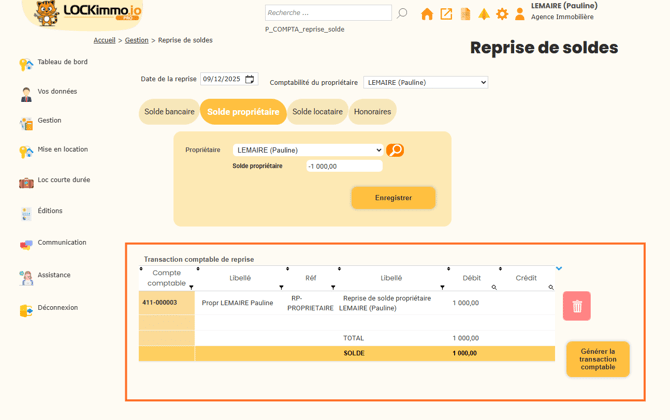Click the home icon in top toolbar

coord(427,14)
